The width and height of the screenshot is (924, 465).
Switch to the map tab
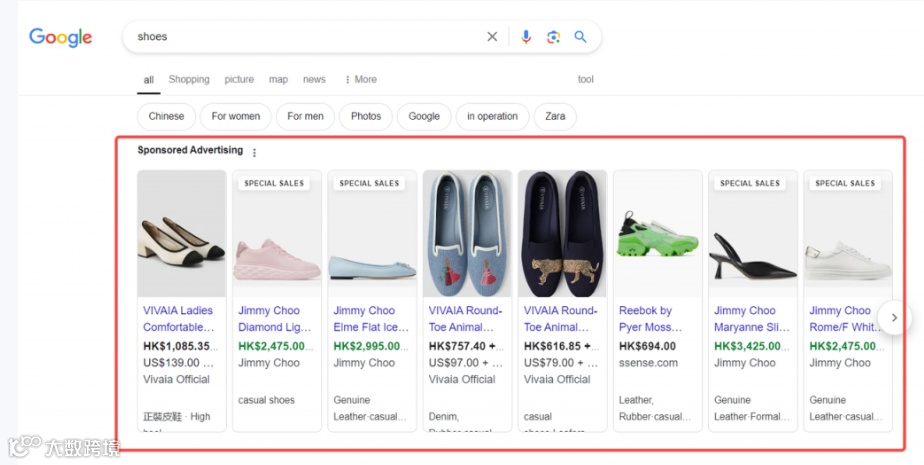278,79
